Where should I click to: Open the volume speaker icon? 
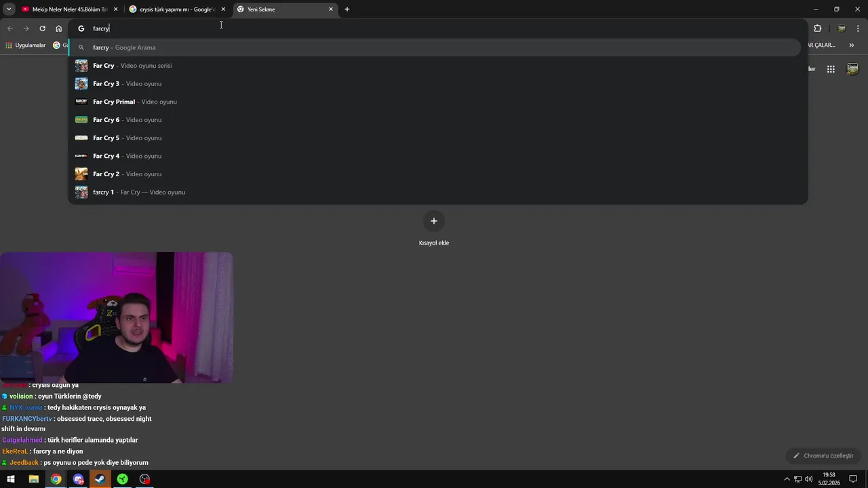[809, 479]
